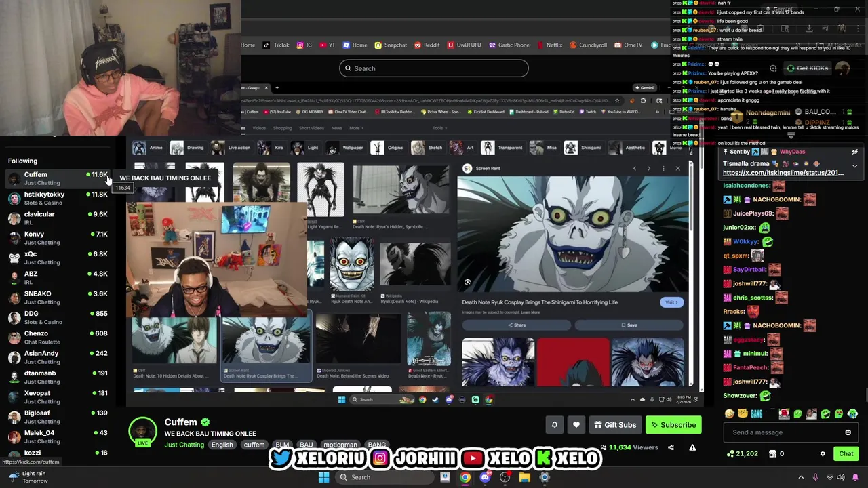Open clavicular channel in sidebar

click(58, 218)
